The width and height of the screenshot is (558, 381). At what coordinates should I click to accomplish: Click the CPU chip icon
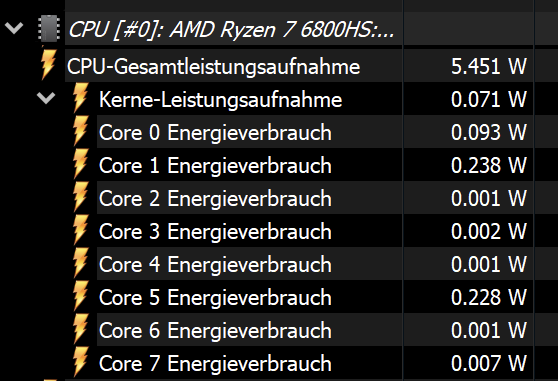tap(49, 28)
